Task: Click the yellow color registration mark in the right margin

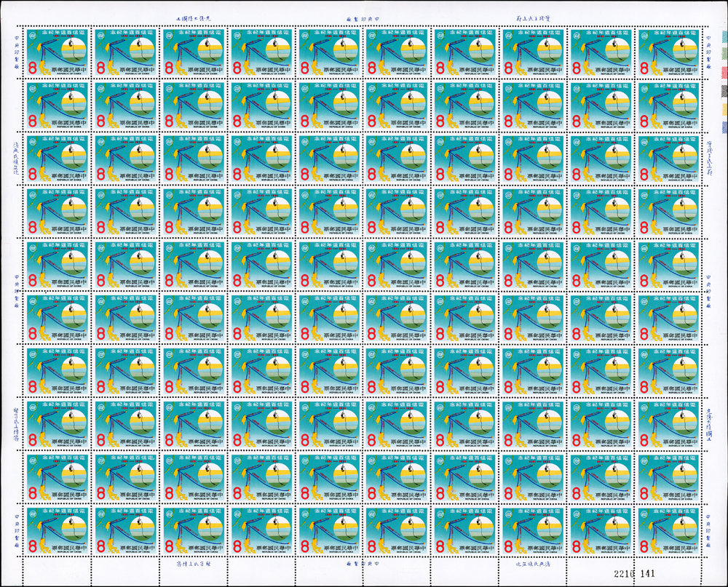Action: 723,108
